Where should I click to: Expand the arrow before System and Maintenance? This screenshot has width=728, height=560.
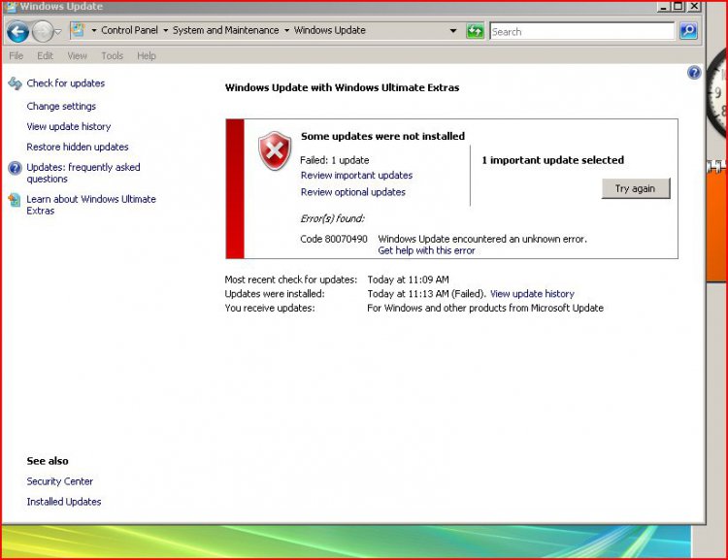point(165,31)
